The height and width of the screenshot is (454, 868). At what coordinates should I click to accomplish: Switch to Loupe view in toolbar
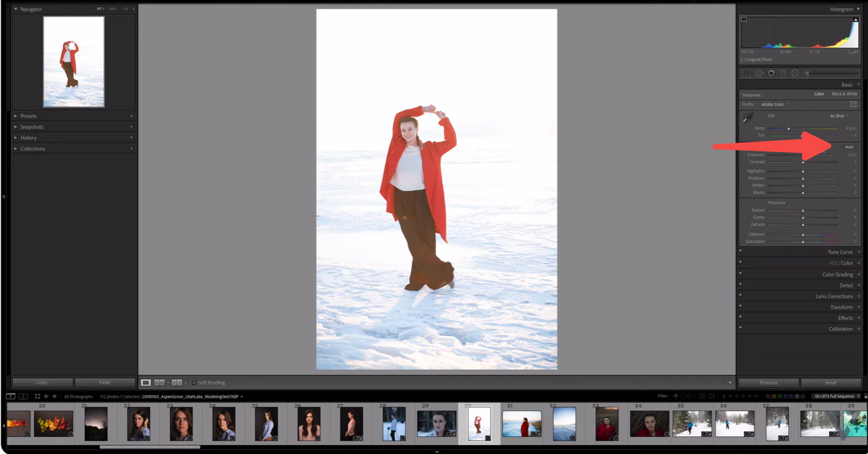[146, 383]
